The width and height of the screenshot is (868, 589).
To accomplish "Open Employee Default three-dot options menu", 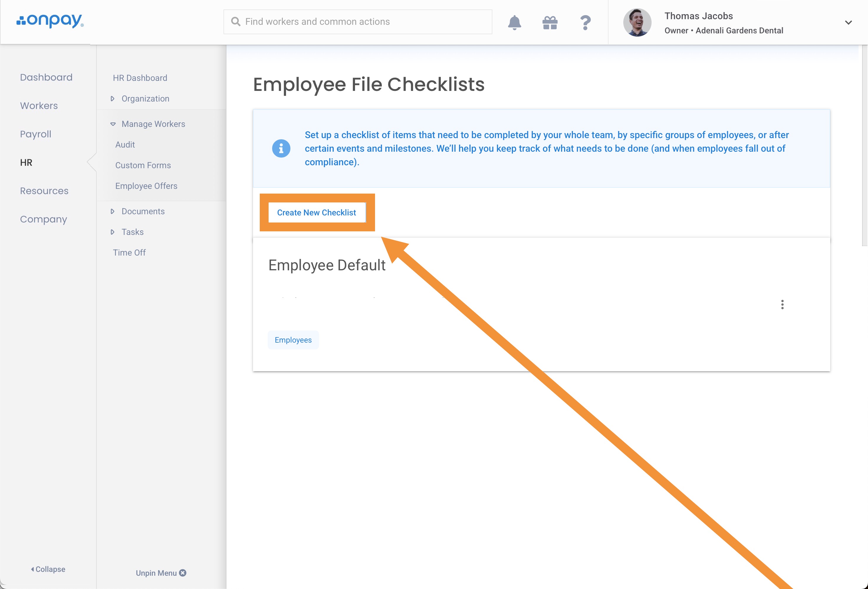I will pos(782,304).
